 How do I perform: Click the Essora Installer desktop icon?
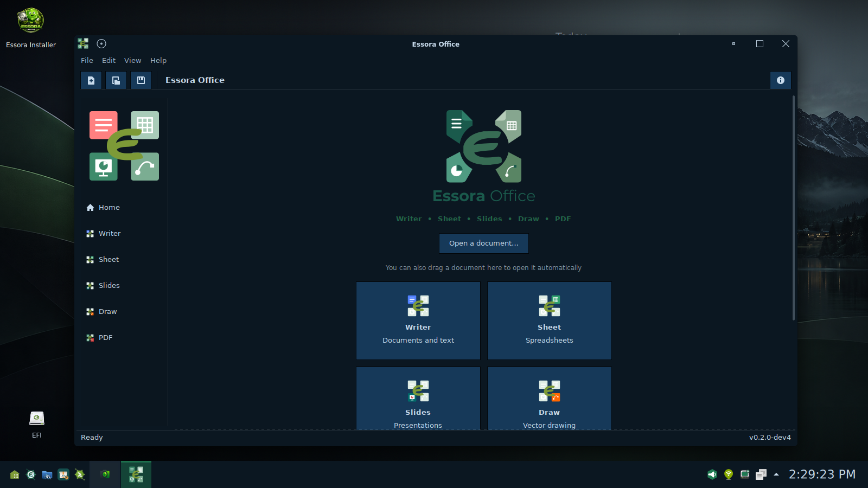coord(31,28)
